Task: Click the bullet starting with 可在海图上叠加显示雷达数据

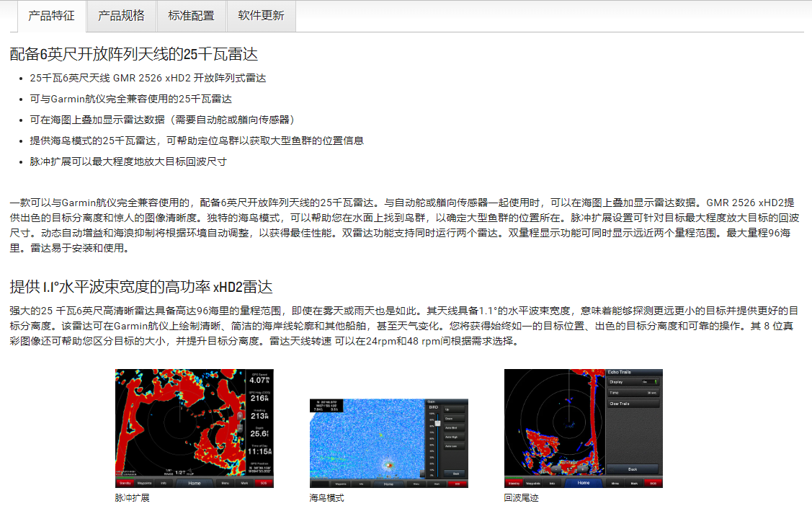Action: [162, 120]
